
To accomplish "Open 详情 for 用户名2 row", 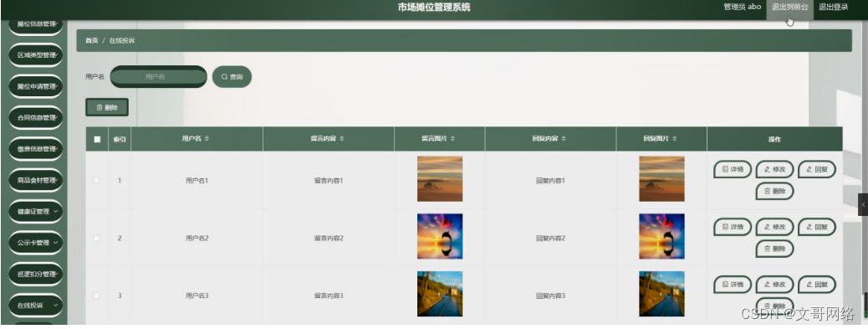I will pos(733,227).
